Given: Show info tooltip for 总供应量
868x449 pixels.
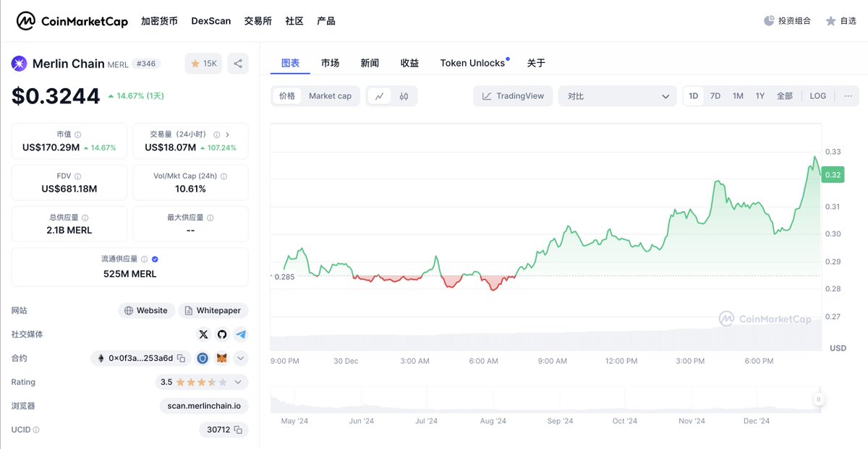Looking at the screenshot, I should click(x=85, y=218).
